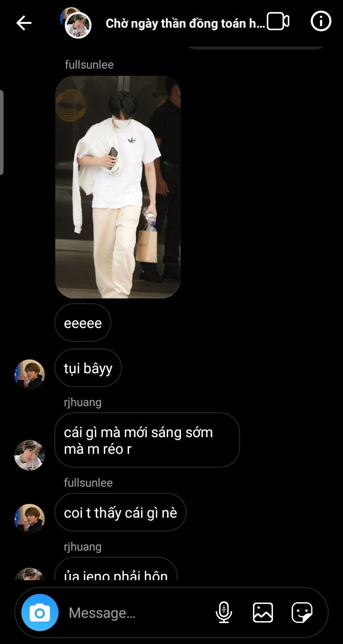Start a video call
343x644 pixels.
tap(278, 21)
